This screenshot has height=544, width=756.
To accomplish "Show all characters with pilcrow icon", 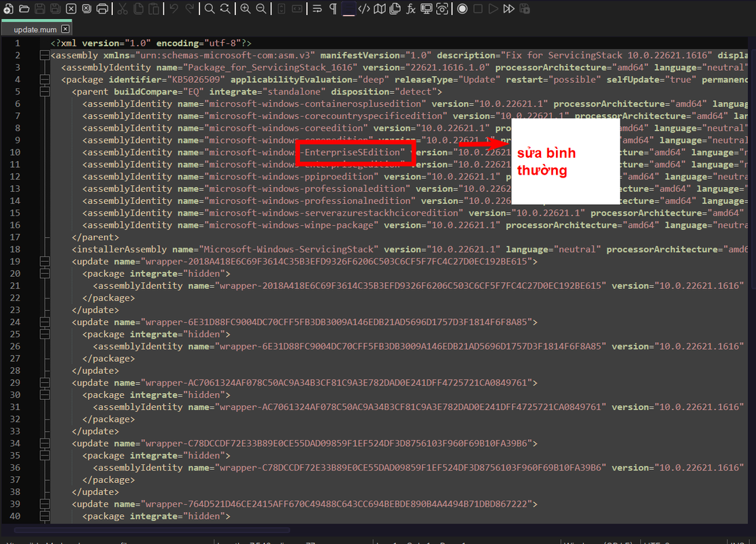I will click(x=333, y=9).
